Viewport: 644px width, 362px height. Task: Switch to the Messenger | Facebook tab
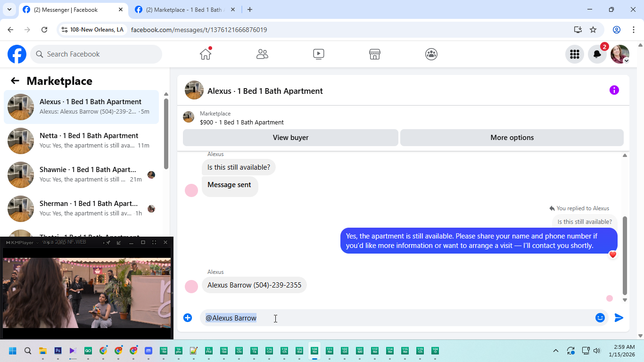(x=73, y=9)
